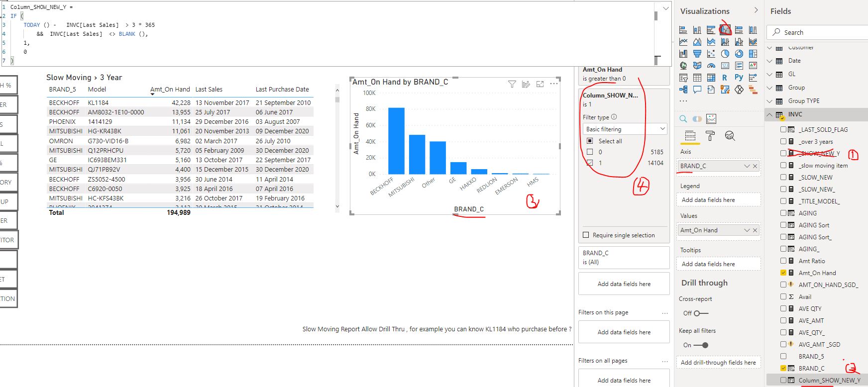
Task: Check the Column_SHOW_NEW_Y field checkbox
Action: coord(783,380)
